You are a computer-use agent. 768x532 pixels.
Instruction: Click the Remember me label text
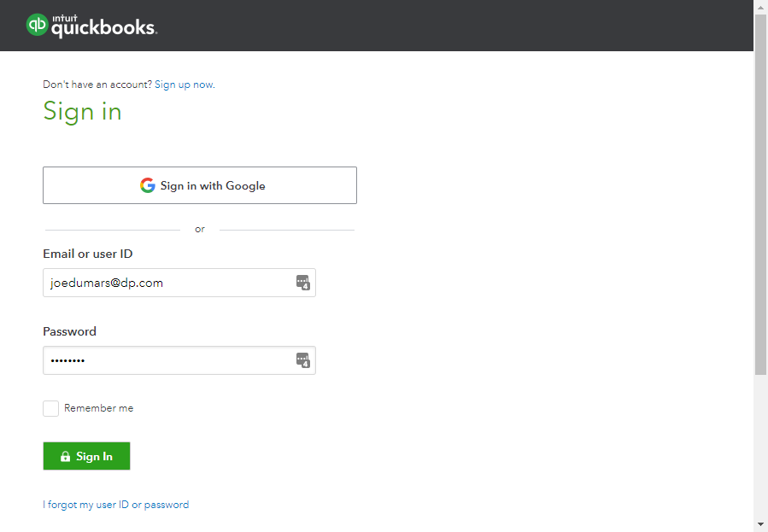pos(98,408)
